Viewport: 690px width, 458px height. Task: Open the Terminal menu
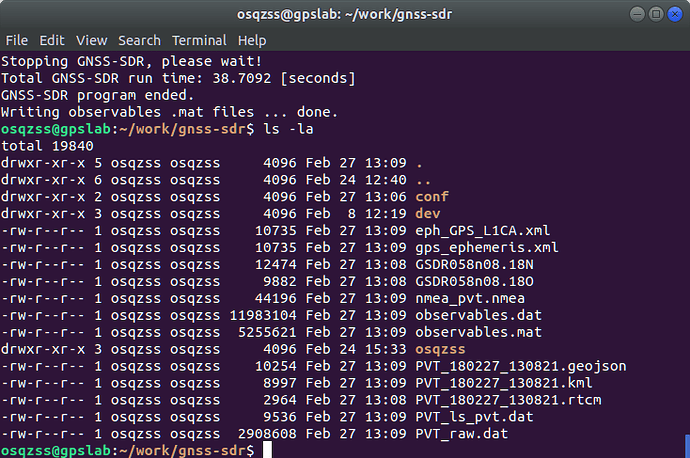point(199,40)
